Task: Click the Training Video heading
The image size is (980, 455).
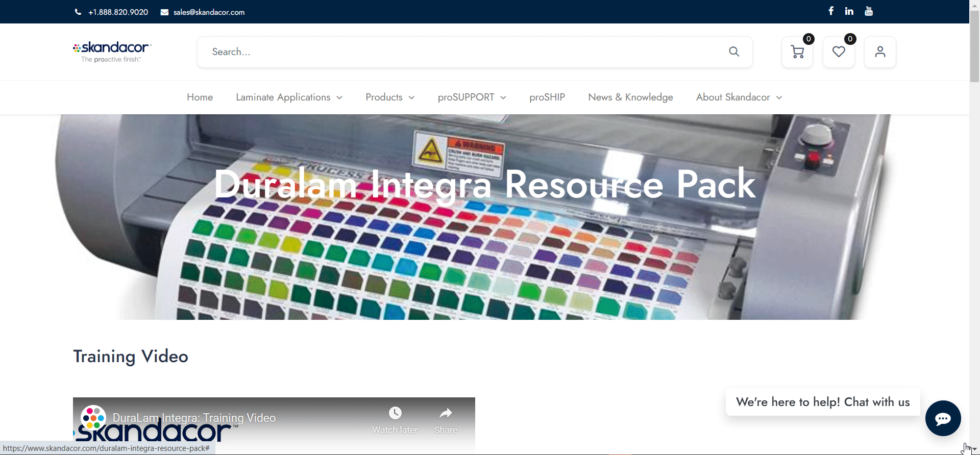Action: pyautogui.click(x=131, y=356)
